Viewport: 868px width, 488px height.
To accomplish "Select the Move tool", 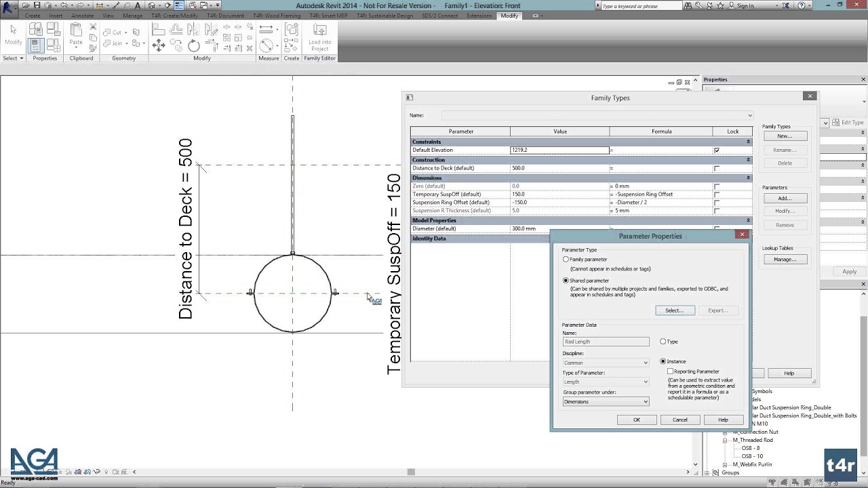I will pos(159,45).
